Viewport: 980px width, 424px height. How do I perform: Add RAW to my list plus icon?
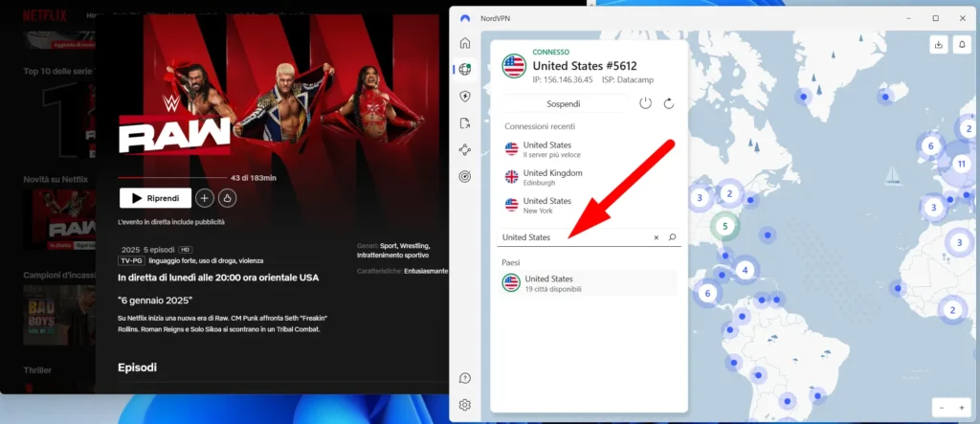(205, 198)
